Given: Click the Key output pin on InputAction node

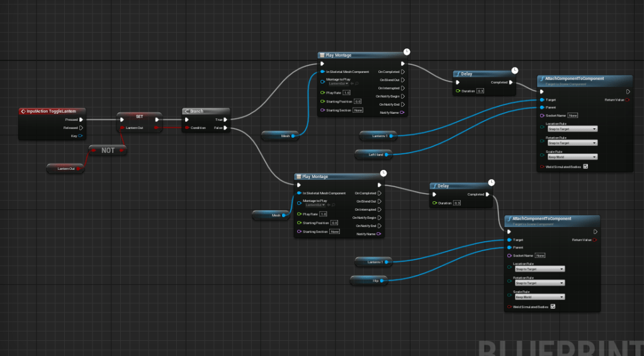Looking at the screenshot, I should click(x=81, y=135).
